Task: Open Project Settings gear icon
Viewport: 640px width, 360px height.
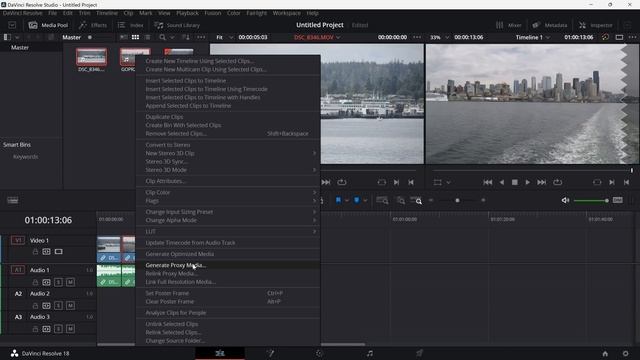Action: pyautogui.click(x=625, y=353)
